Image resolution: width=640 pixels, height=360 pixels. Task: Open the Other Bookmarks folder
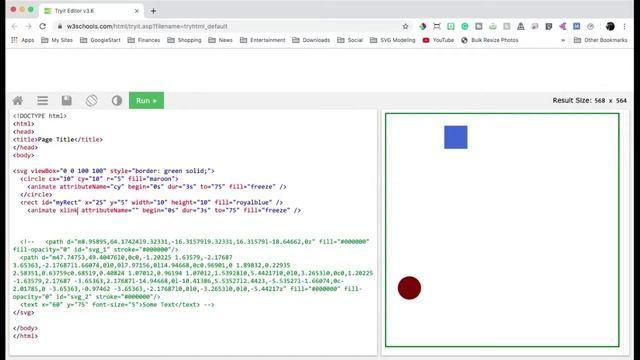(601, 40)
